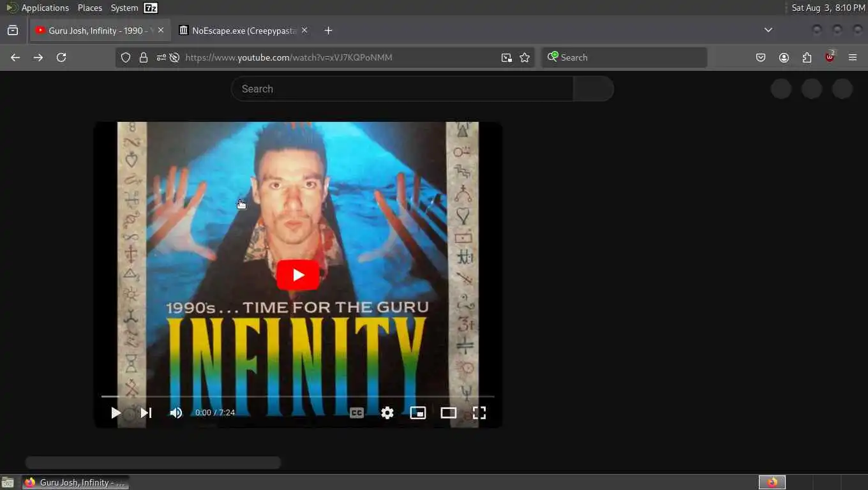Screen dimensions: 868x490
Task: Switch to theater mode
Action: point(449,413)
